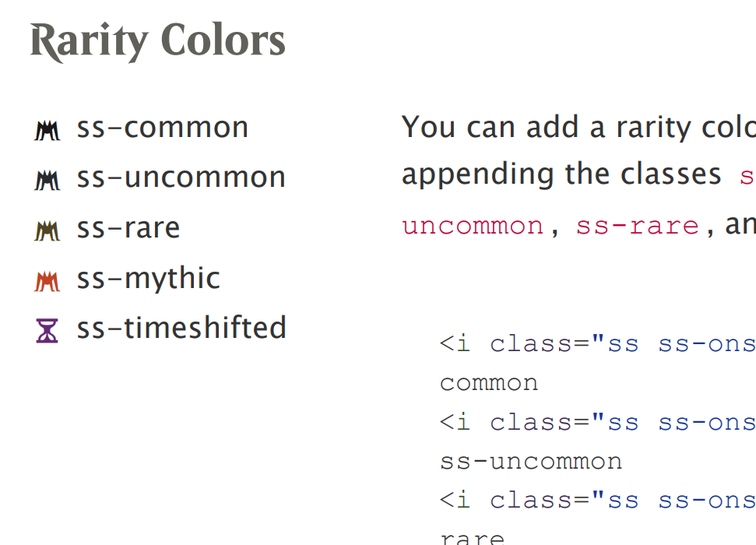Click the Rarity Colors heading
756x545 pixels.
point(157,41)
